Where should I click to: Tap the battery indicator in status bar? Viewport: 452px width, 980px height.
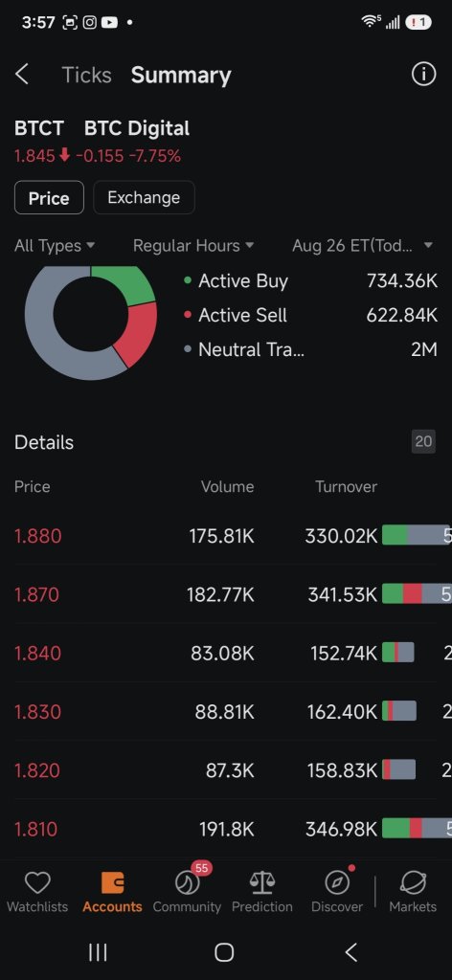pyautogui.click(x=418, y=23)
